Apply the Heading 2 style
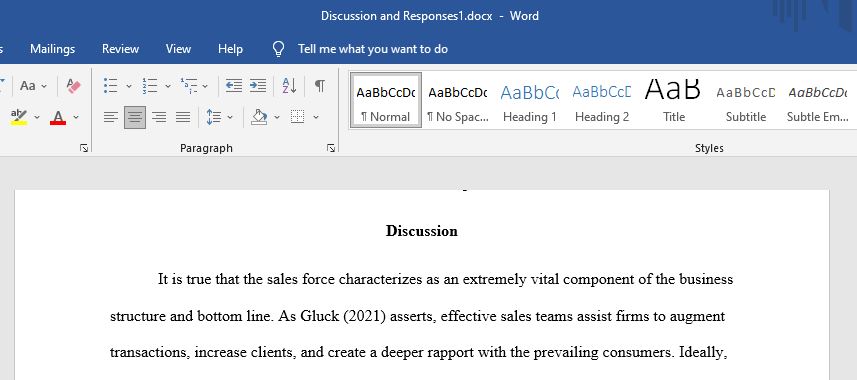The image size is (857, 380). click(x=602, y=101)
